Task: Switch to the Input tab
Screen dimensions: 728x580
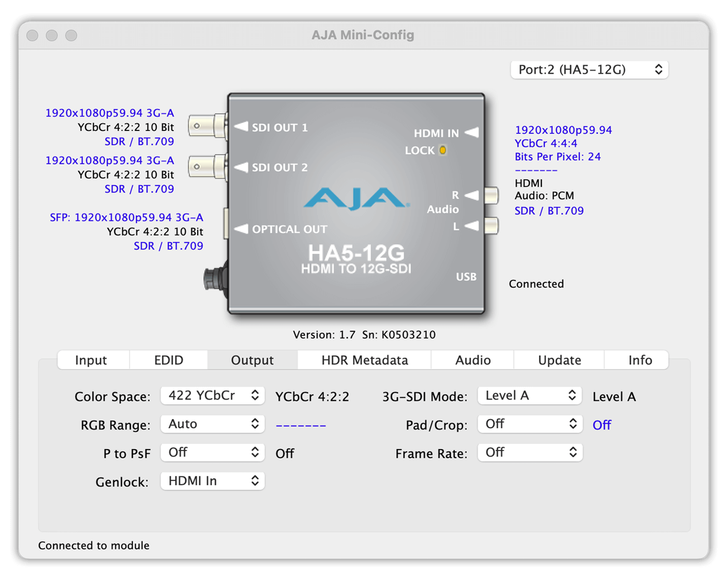Action: pos(91,360)
